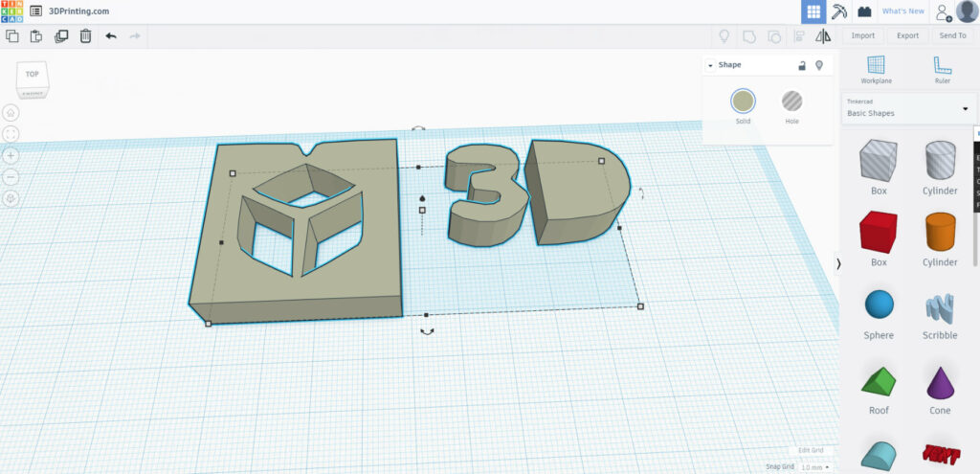
Task: Set shape to Solid
Action: click(743, 106)
